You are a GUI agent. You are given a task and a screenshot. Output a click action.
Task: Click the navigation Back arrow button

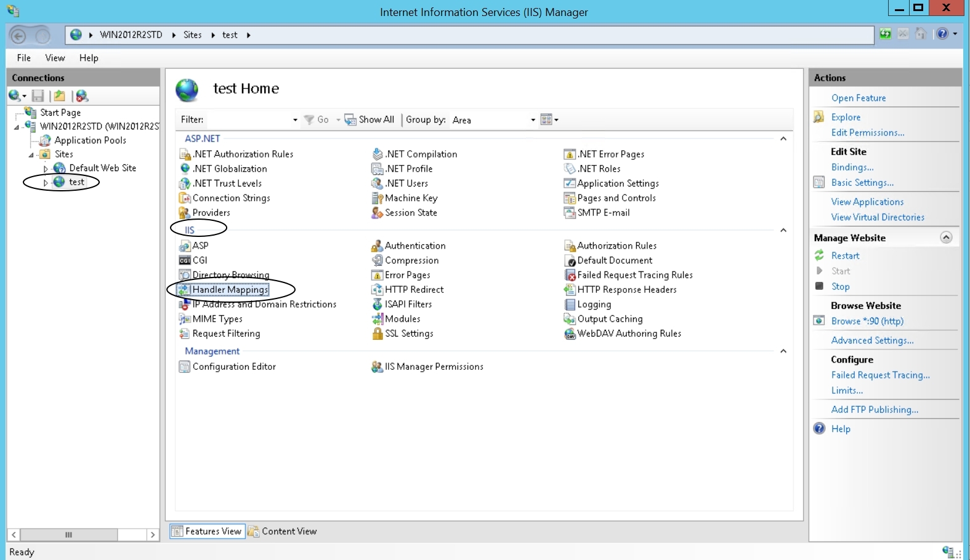click(18, 36)
